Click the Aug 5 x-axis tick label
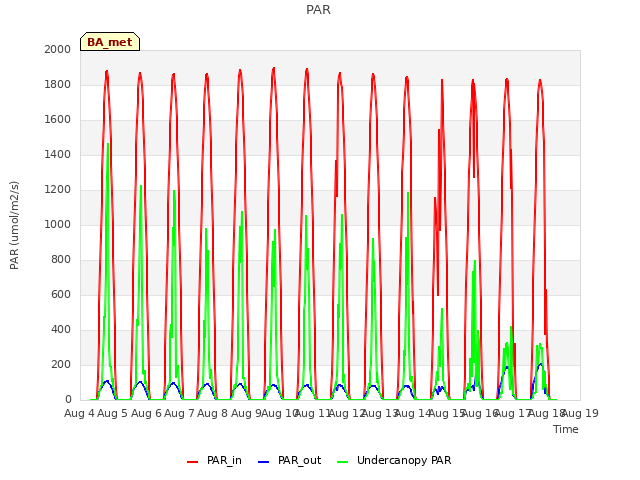Image resolution: width=640 pixels, height=480 pixels. click(113, 413)
